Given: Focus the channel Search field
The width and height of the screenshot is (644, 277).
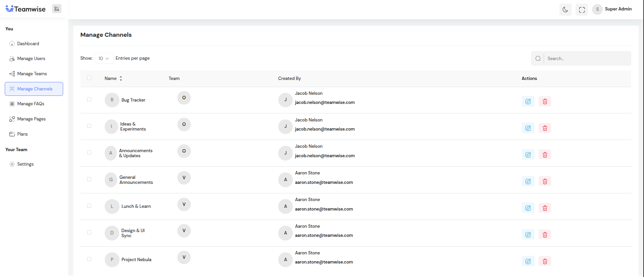Looking at the screenshot, I should tap(587, 59).
